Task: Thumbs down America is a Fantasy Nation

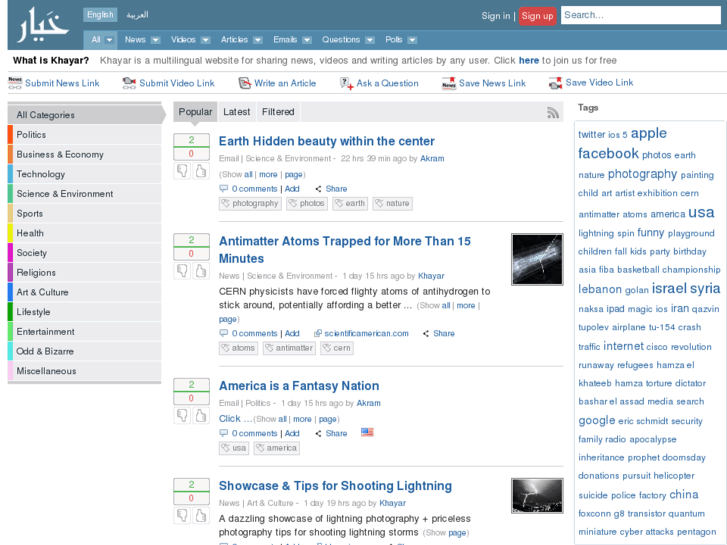Action: (x=182, y=416)
